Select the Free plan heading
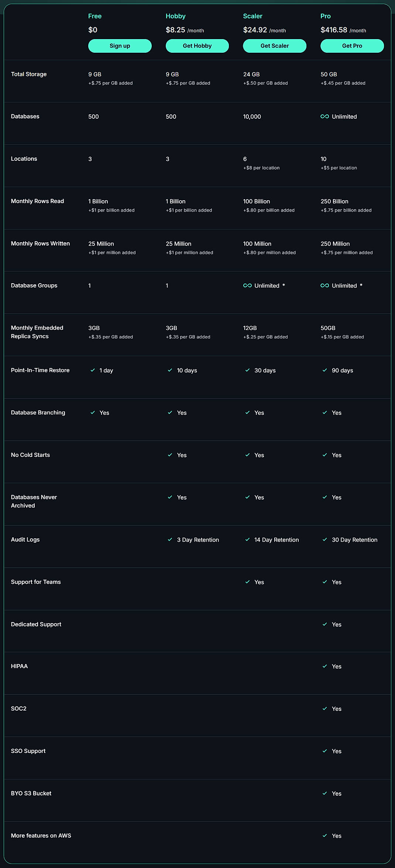This screenshot has height=868, width=395. click(95, 16)
